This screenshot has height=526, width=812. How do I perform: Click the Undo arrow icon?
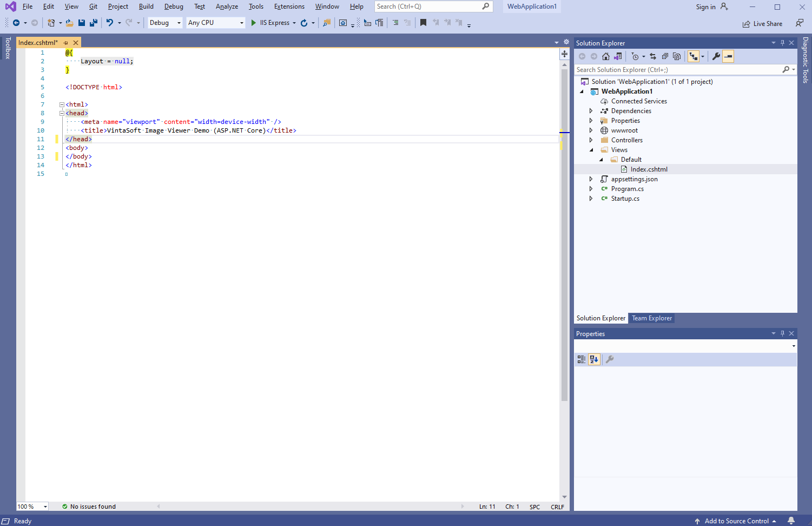(110, 23)
